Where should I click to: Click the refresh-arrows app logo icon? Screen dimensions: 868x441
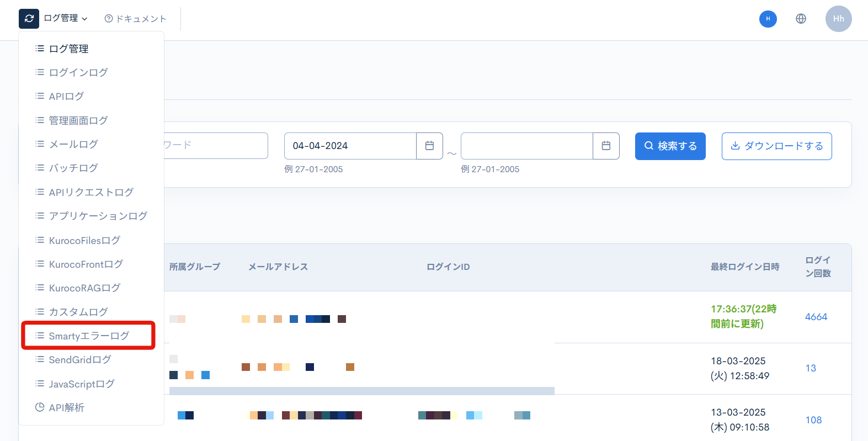coord(29,19)
